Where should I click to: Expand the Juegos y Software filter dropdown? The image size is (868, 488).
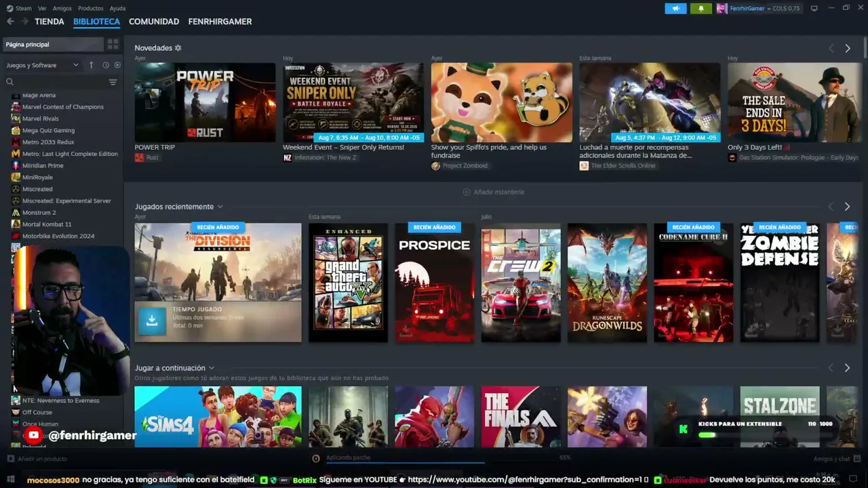point(42,65)
